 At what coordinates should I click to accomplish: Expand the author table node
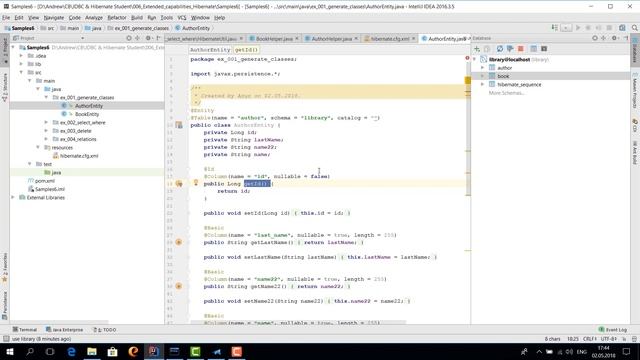tap(482, 68)
